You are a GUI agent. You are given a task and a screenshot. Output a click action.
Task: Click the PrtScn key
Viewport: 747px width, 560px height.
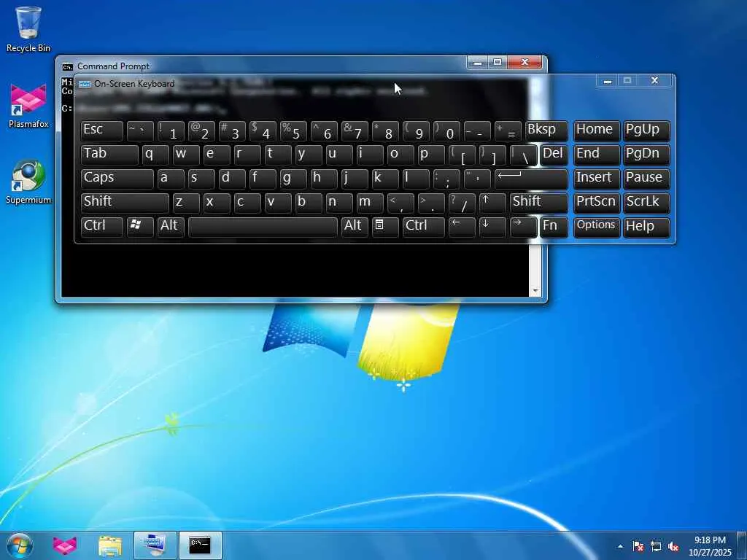(597, 203)
